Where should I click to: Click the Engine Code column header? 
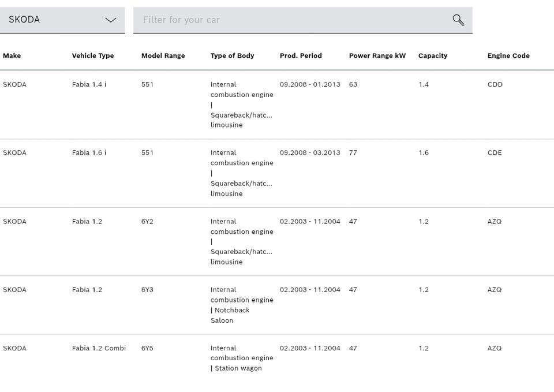[508, 56]
